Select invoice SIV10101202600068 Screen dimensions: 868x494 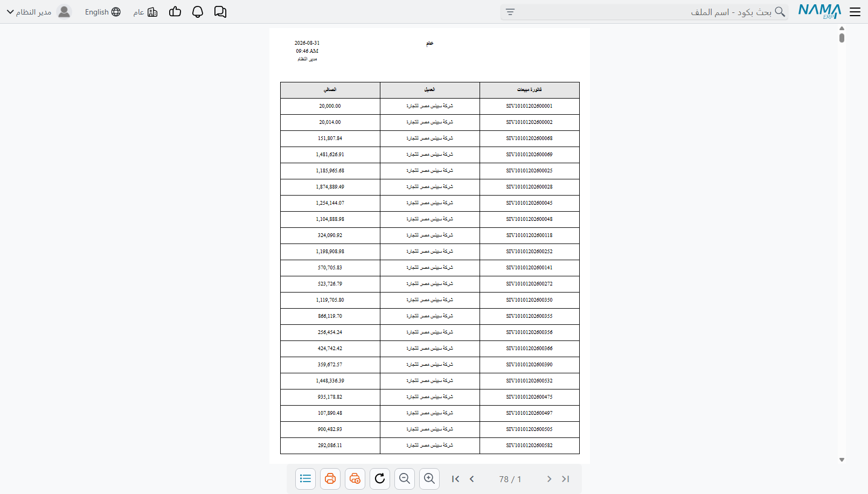[x=530, y=138]
